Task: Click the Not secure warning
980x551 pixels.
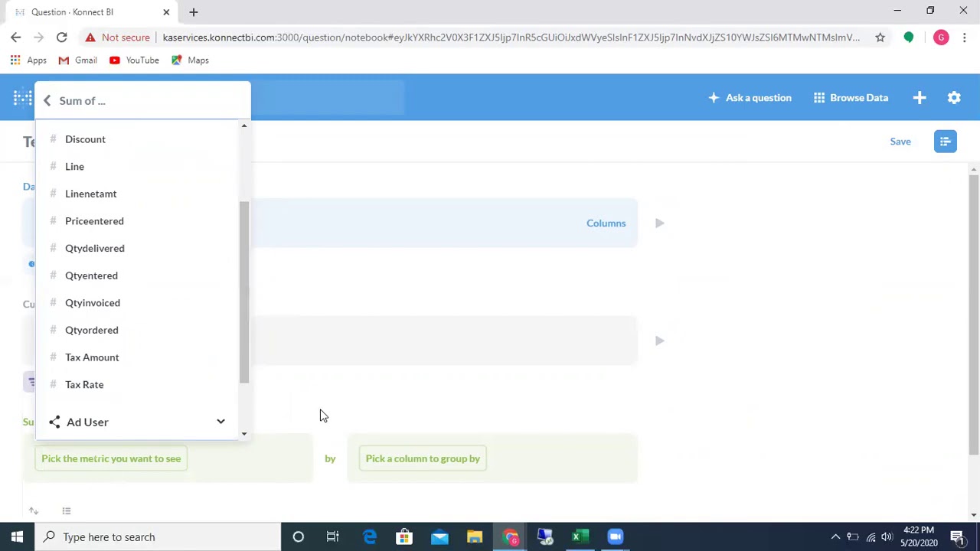Action: click(x=117, y=37)
